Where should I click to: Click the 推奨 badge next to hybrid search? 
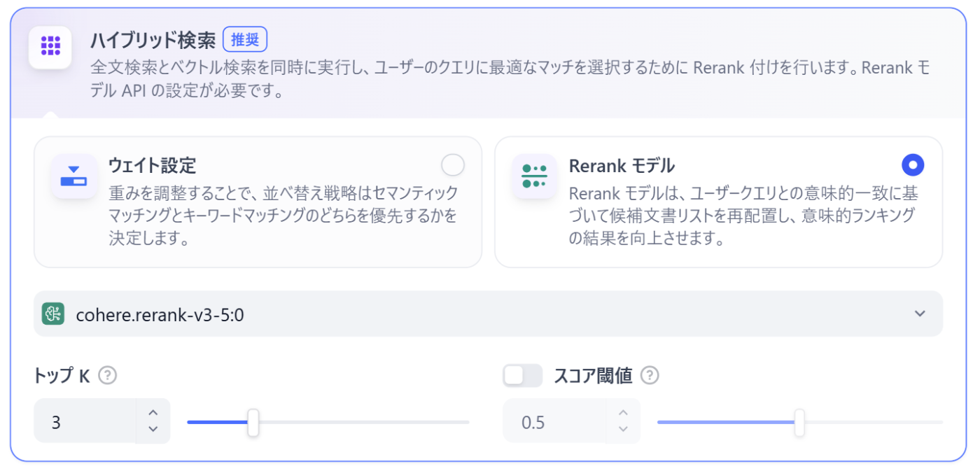pos(245,40)
